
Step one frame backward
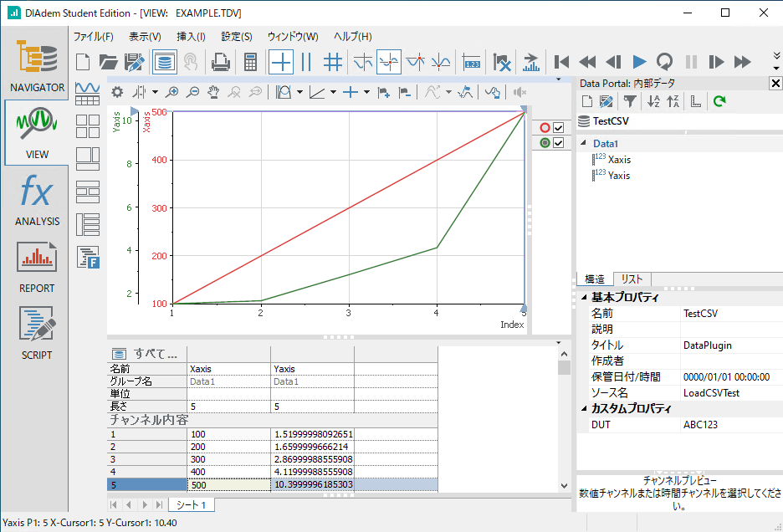click(x=614, y=62)
